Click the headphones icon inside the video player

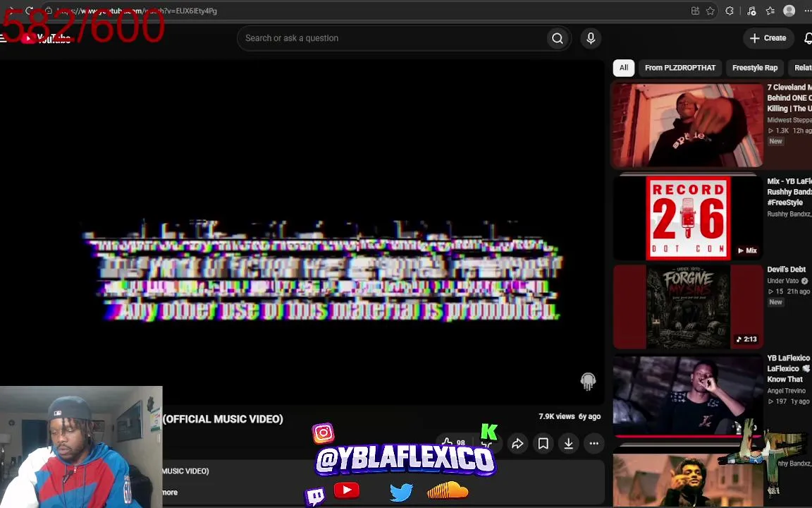[x=588, y=382]
